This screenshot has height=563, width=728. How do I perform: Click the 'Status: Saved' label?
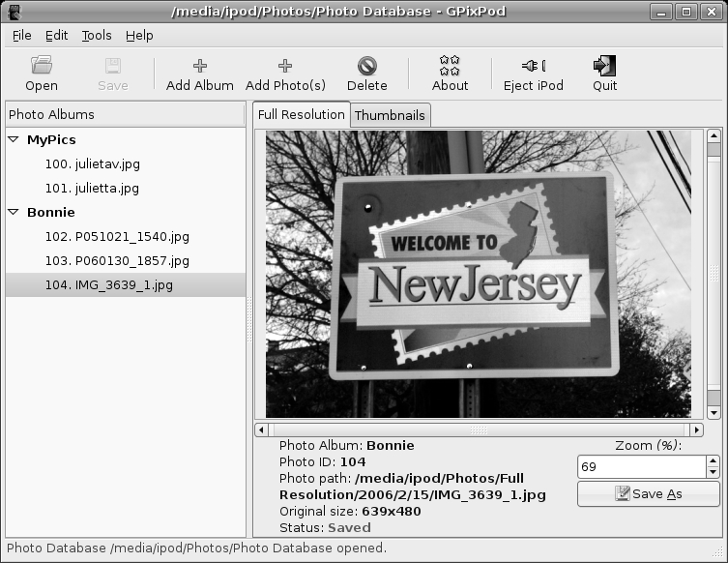coord(325,528)
